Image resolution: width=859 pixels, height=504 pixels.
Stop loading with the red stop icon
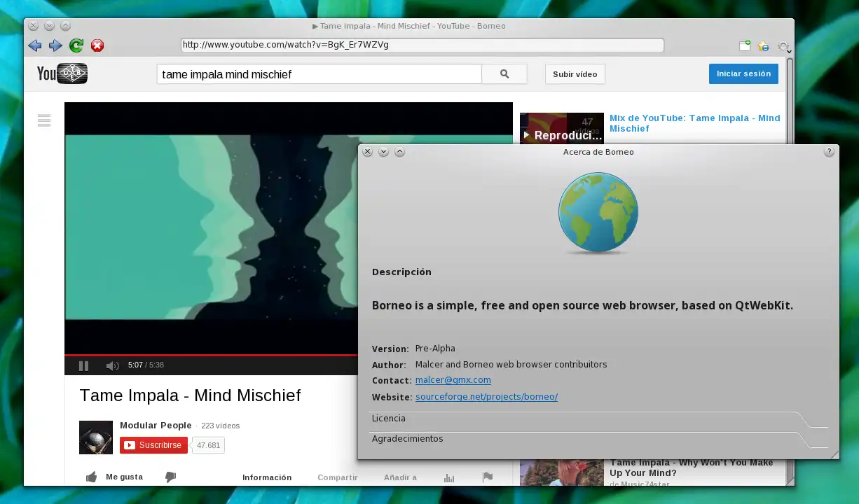97,45
